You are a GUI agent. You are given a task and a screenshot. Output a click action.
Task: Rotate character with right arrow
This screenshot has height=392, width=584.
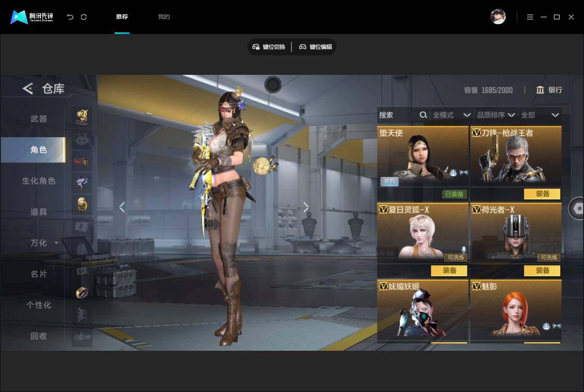point(306,207)
